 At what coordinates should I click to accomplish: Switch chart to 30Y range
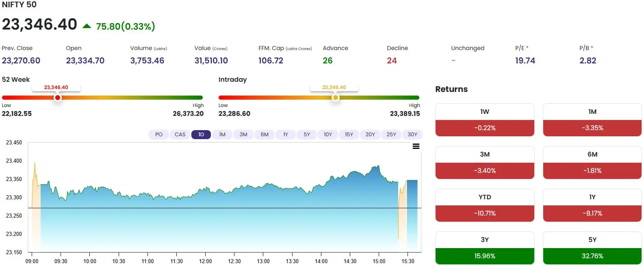[x=412, y=135]
